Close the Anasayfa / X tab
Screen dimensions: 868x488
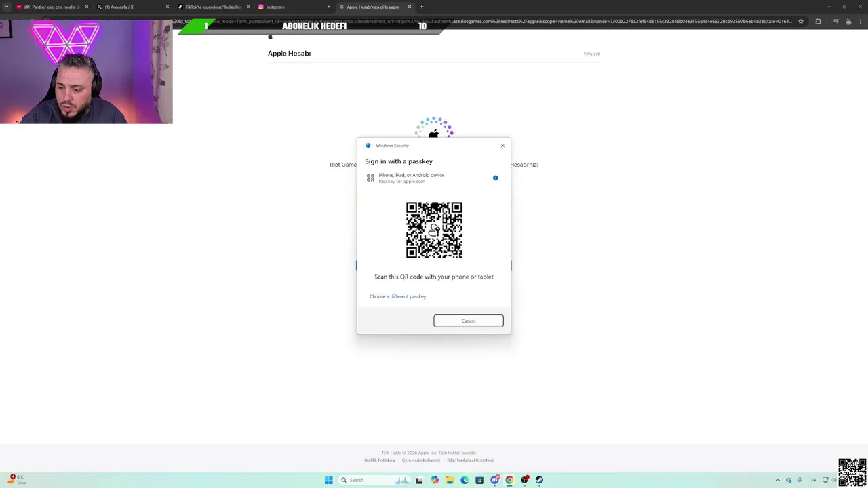(167, 7)
